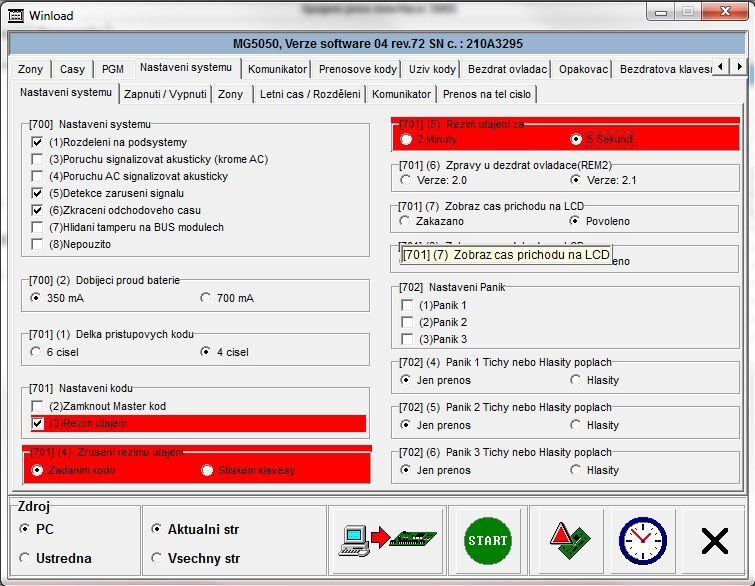Check the Panik 1 checkbox
This screenshot has width=755, height=586.
[x=407, y=305]
